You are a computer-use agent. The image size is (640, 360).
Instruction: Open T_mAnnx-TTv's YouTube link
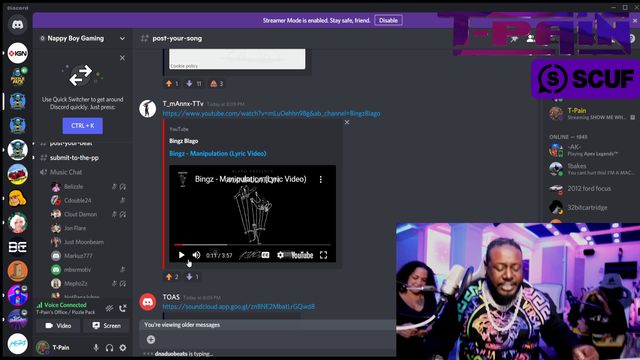[271, 113]
